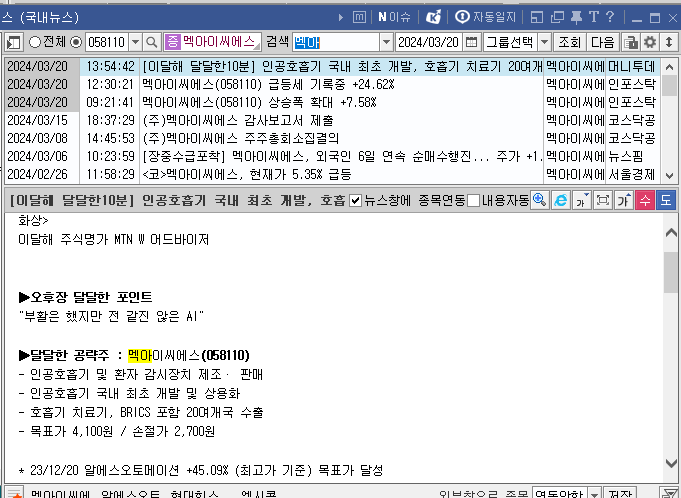The width and height of the screenshot is (681, 498).
Task: Click the 검색 keyword input field
Action: [336, 43]
